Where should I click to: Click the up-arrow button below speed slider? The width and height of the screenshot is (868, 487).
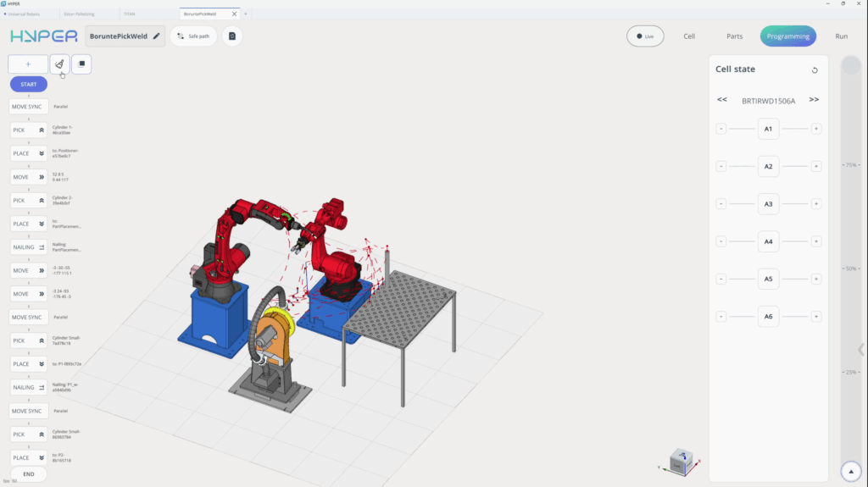coord(851,472)
